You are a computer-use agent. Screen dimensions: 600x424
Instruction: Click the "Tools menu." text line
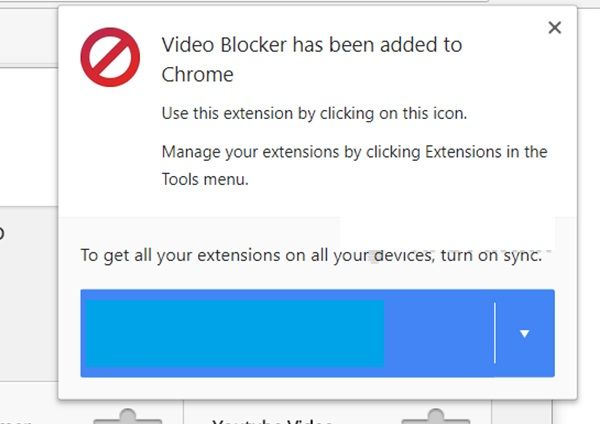click(205, 179)
